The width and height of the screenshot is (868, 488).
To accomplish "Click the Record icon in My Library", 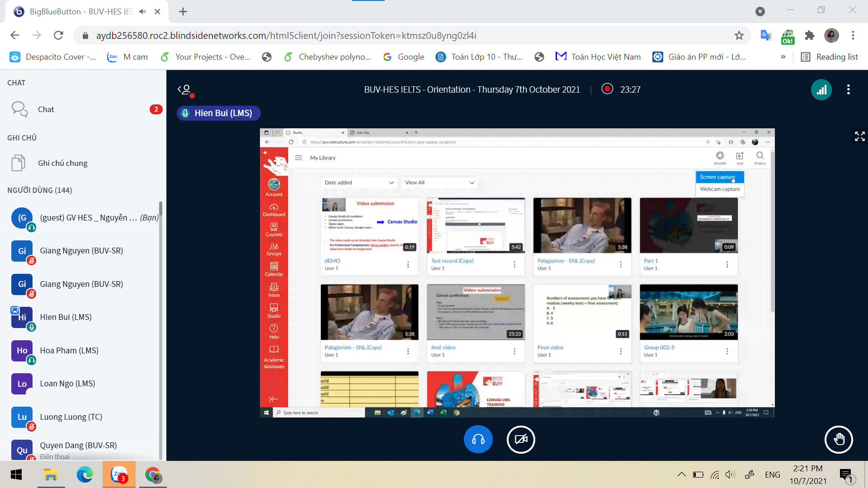I will click(720, 158).
